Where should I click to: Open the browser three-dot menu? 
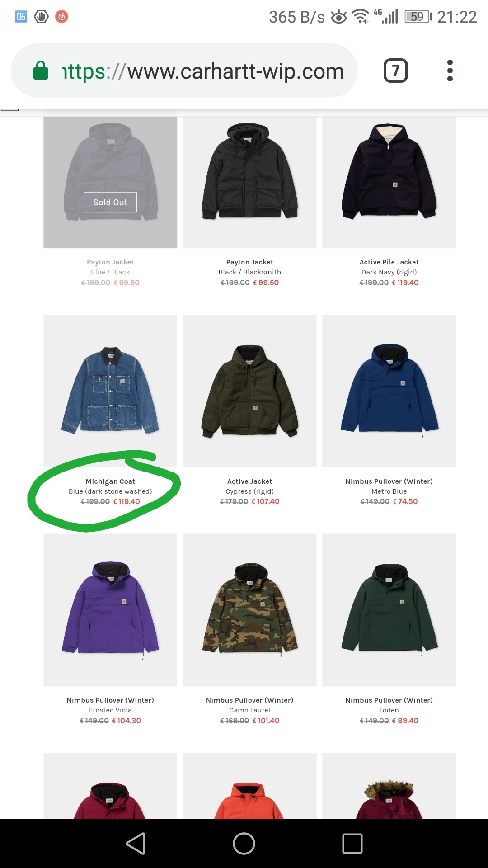click(450, 71)
